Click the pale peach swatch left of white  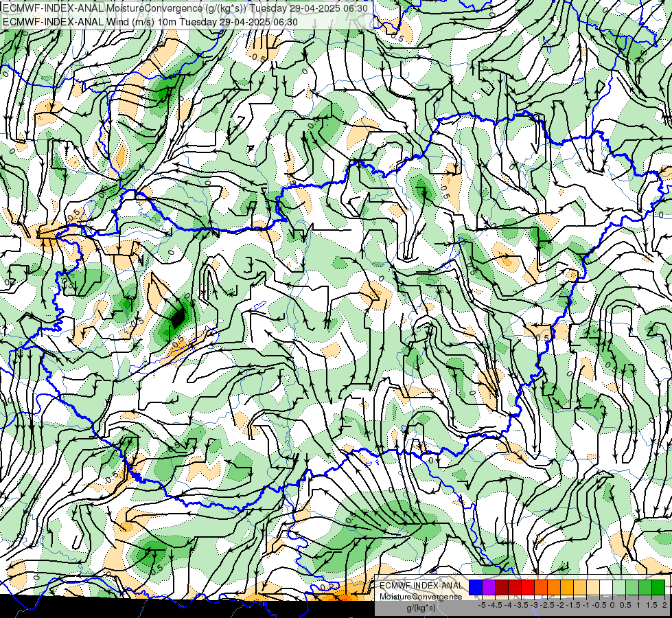(593, 587)
